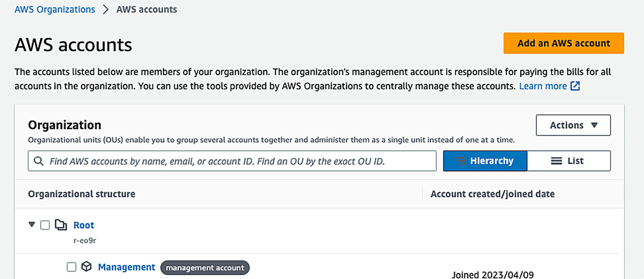Focus the Find AWS accounts search field

tap(232, 161)
